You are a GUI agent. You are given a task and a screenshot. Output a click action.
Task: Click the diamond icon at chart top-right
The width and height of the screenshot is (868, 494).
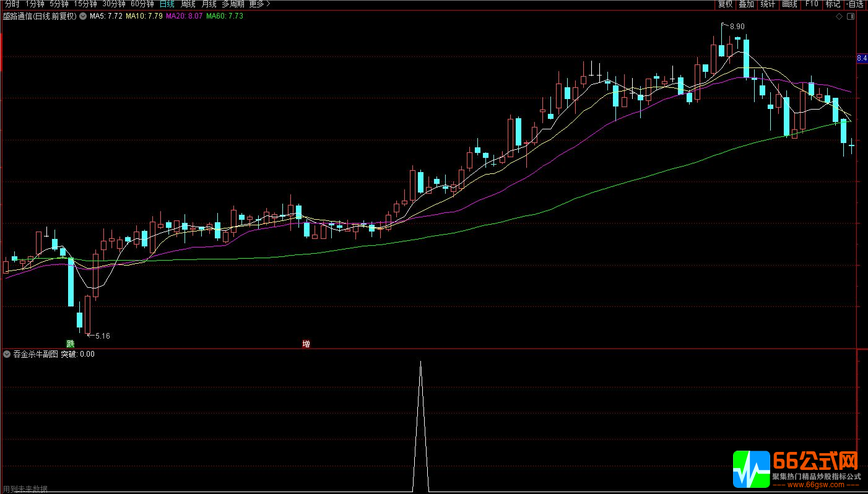click(x=840, y=17)
